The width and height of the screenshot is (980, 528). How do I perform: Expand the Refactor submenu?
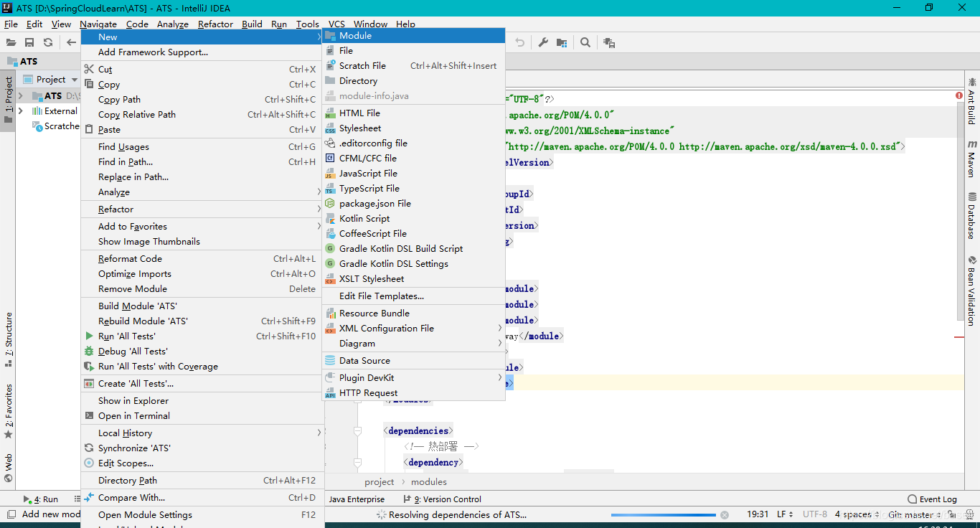(x=202, y=209)
